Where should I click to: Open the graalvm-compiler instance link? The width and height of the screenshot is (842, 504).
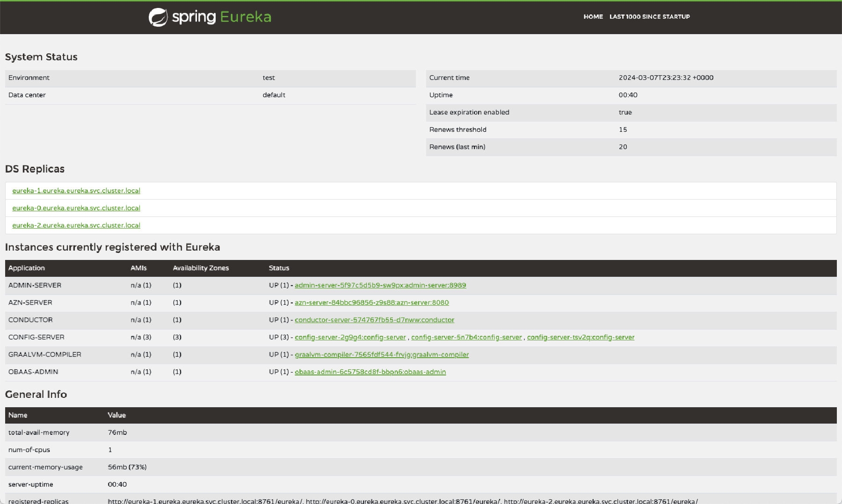pyautogui.click(x=381, y=354)
